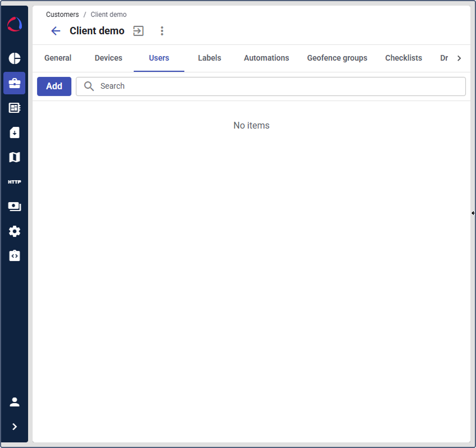Open the HTTP sidebar item
Screen dimensions: 476x448
[15, 182]
